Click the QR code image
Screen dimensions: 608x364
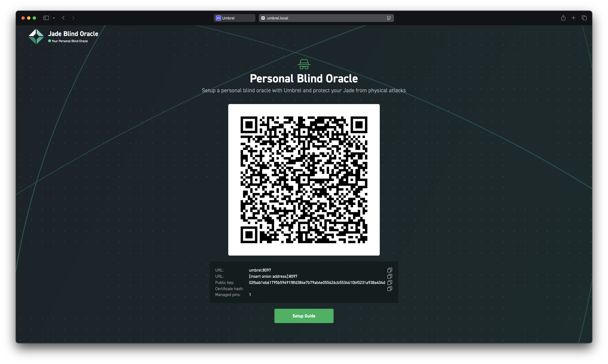click(304, 180)
